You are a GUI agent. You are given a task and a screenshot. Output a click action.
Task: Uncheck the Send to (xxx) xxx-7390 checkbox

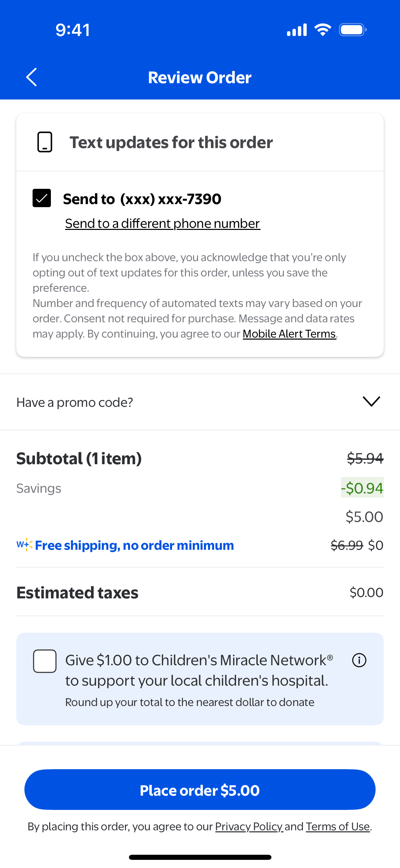42,198
